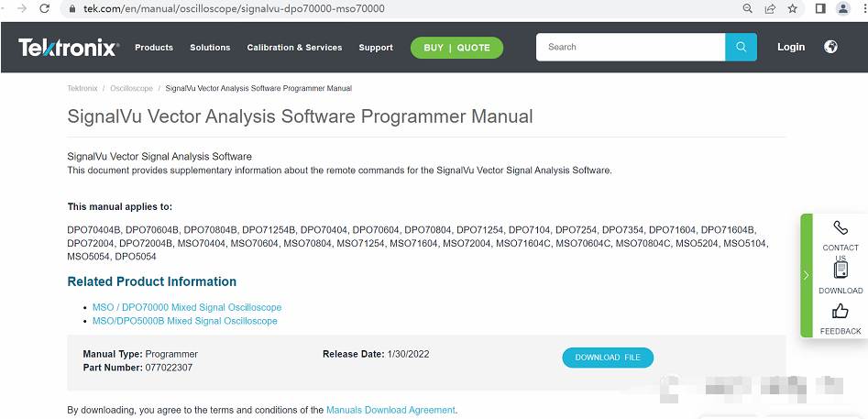
Task: Click the Feedback thumbs-up icon
Action: (841, 312)
